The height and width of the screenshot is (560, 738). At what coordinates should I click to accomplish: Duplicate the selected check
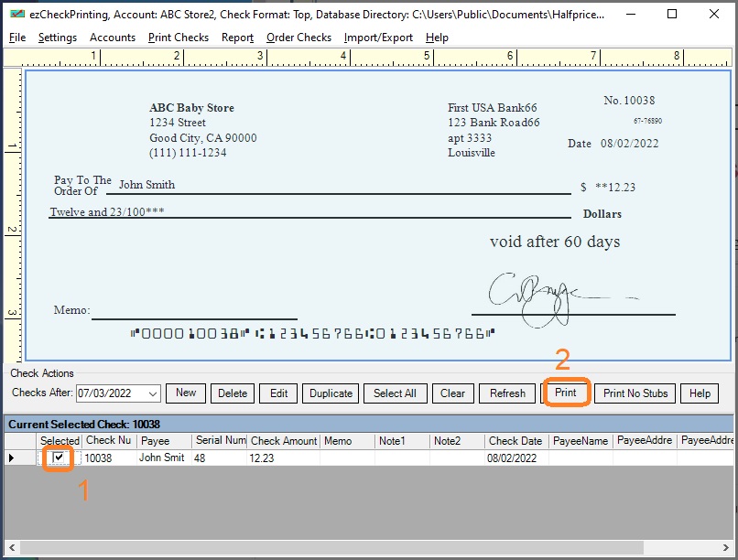click(331, 393)
